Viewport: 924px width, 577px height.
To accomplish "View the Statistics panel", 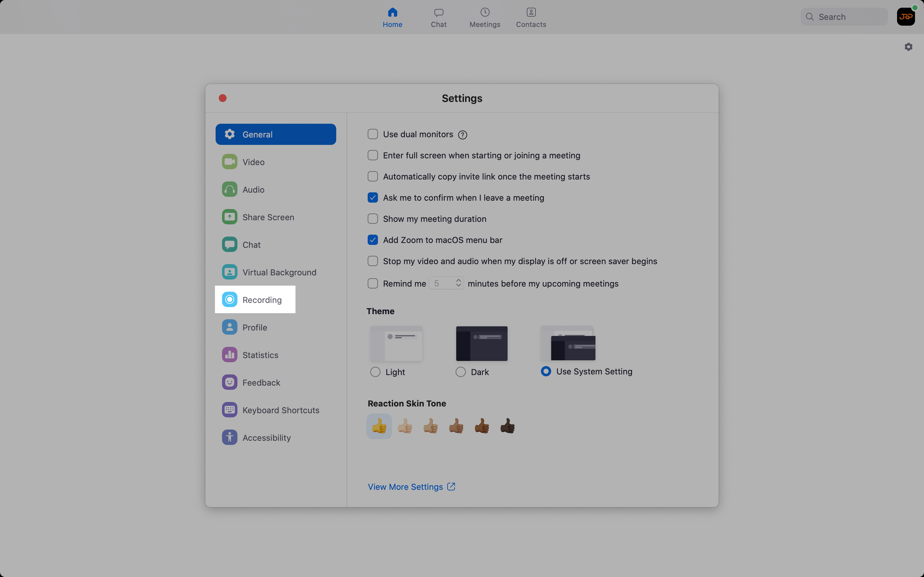I will 261,355.
